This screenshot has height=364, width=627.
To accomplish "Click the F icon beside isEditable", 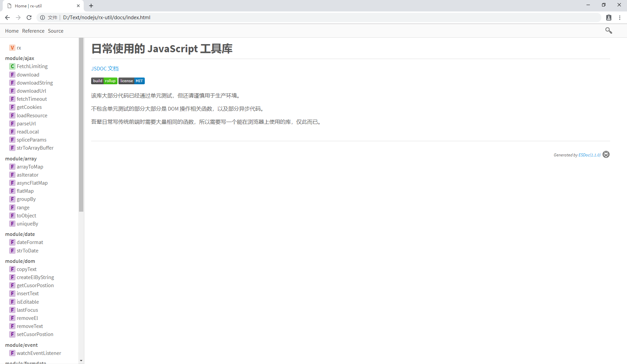I will pyautogui.click(x=12, y=302).
